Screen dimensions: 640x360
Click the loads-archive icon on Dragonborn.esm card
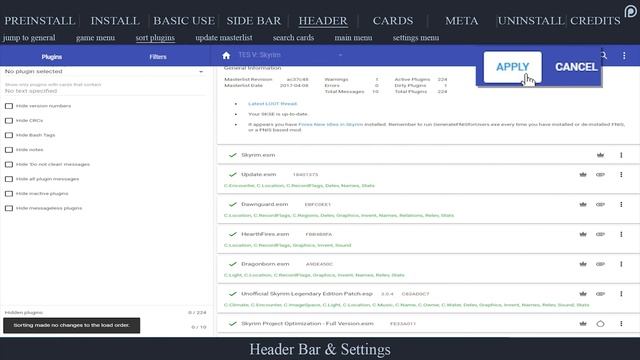point(600,264)
